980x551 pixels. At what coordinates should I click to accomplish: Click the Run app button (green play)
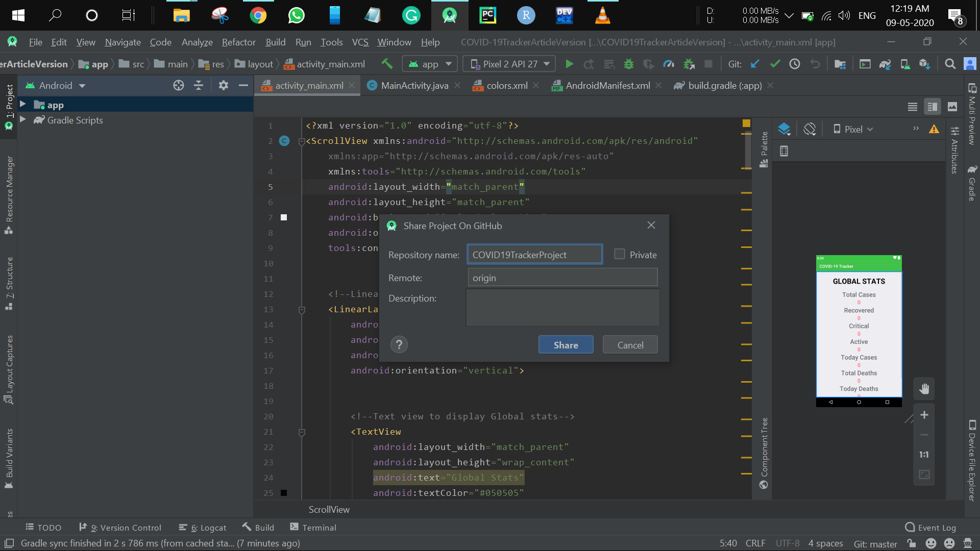tap(570, 64)
